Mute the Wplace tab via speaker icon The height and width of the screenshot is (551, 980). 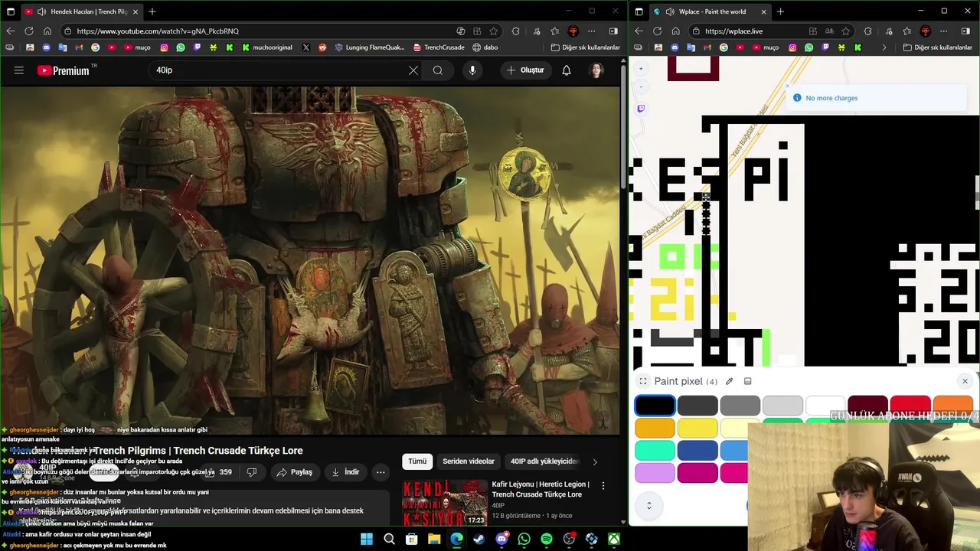pyautogui.click(x=670, y=11)
